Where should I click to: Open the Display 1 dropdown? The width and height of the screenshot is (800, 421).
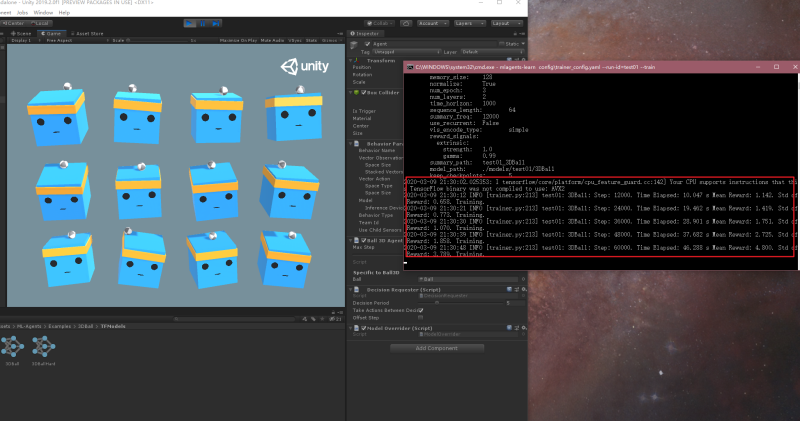point(24,40)
